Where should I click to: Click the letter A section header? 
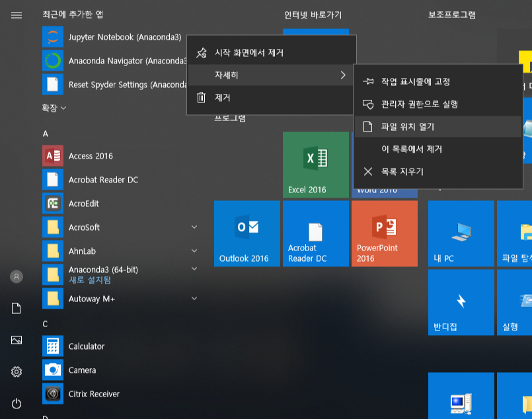(46, 133)
